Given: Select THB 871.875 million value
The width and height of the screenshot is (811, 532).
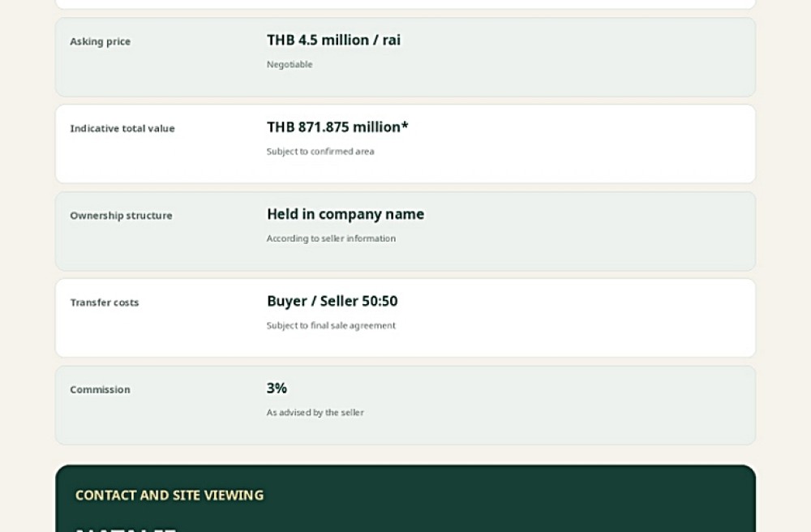Looking at the screenshot, I should pyautogui.click(x=337, y=127).
